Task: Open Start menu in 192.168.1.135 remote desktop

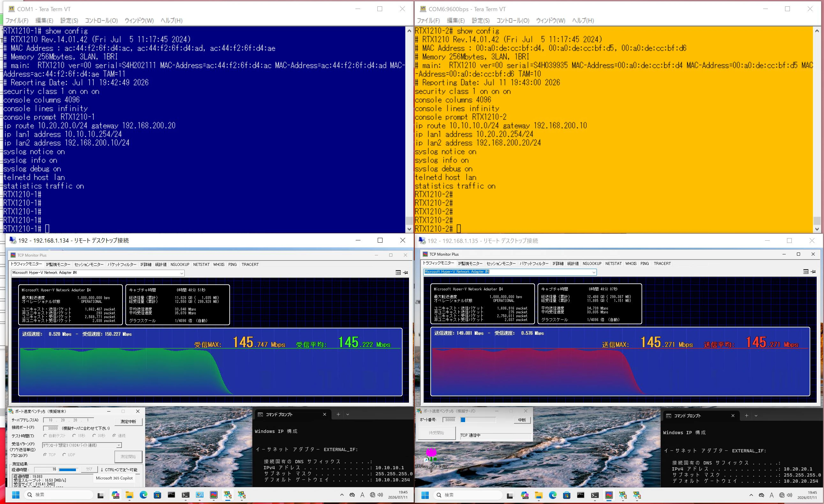Action: (425, 495)
